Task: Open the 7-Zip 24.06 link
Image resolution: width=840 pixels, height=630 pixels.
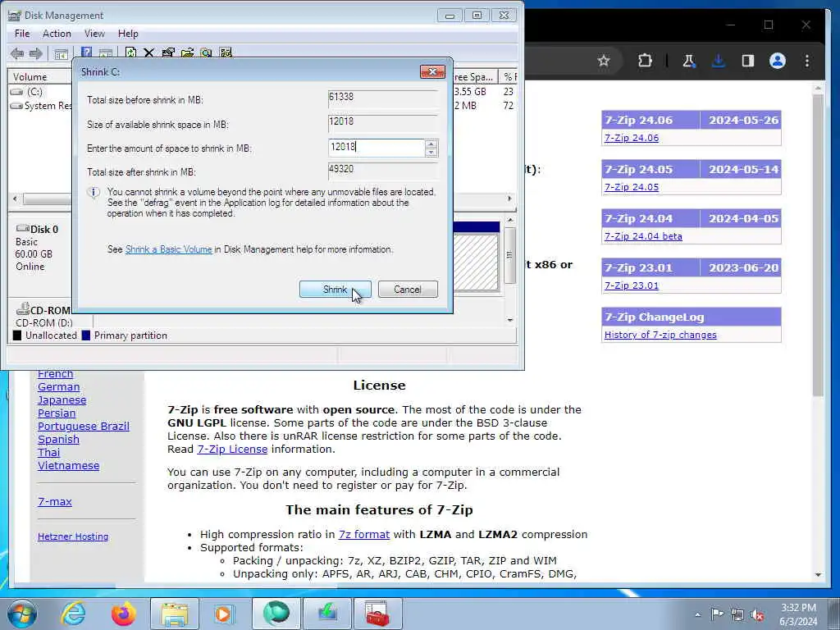Action: 632,138
